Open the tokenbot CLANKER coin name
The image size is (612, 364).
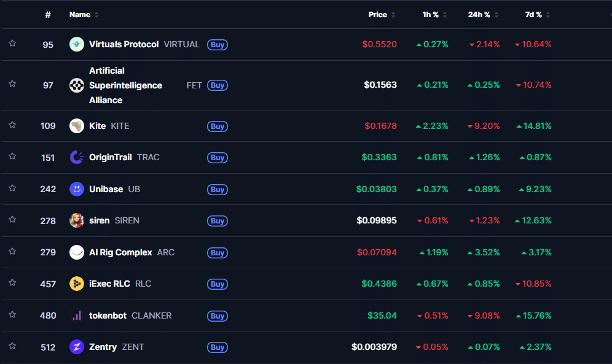[x=109, y=316]
